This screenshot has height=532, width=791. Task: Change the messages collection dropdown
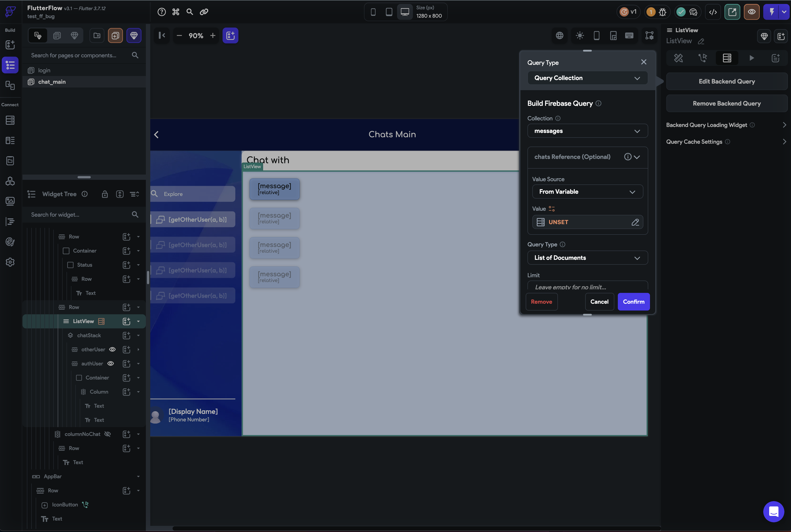[587, 131]
